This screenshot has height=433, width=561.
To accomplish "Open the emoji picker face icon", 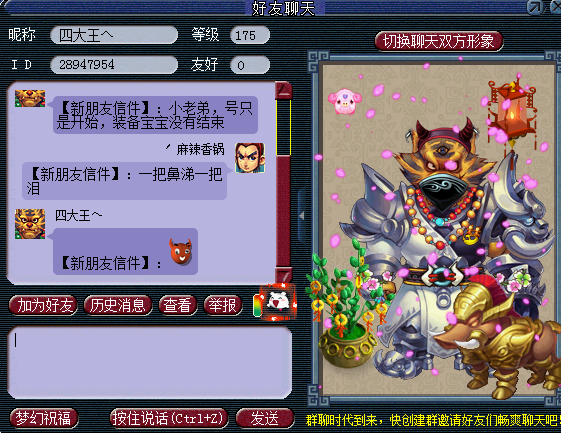I will pos(278,302).
